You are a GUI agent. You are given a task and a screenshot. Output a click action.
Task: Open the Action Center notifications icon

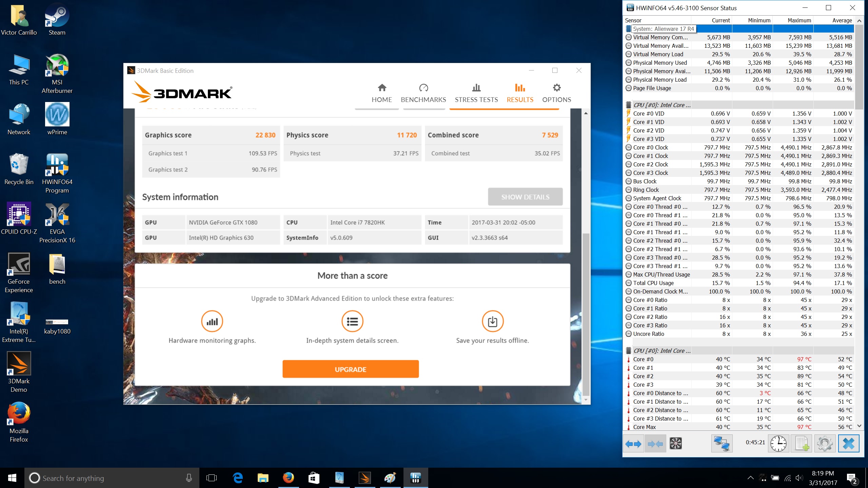coord(852,478)
